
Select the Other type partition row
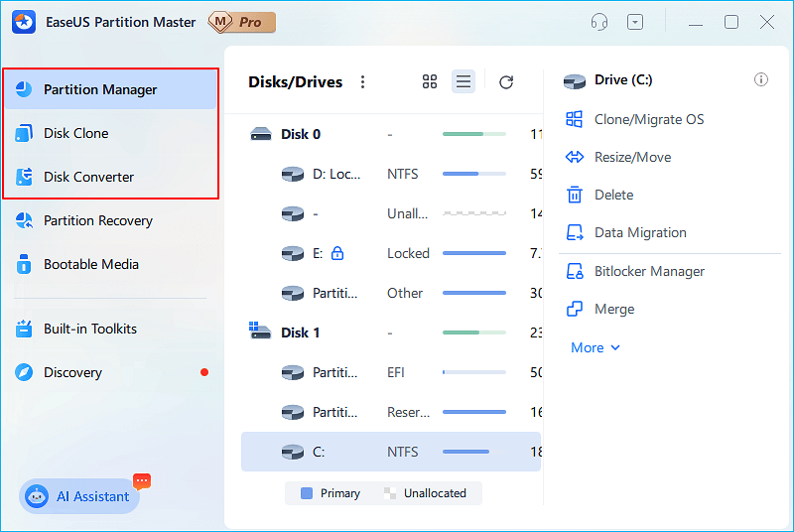tap(391, 293)
